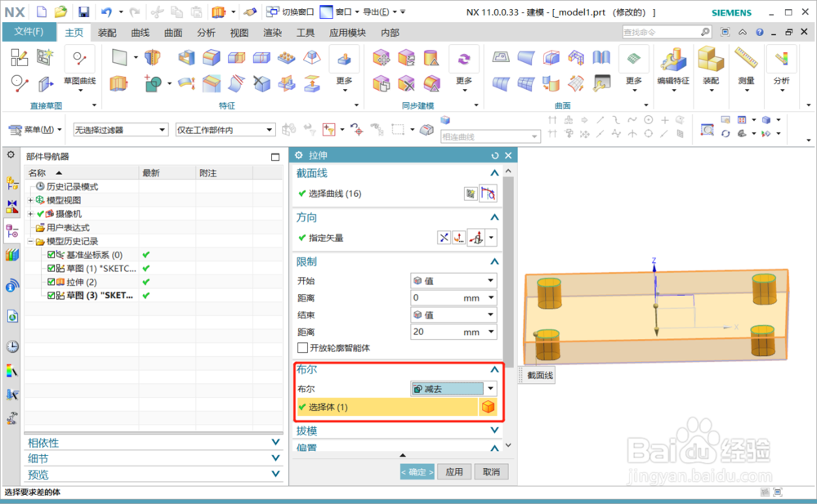
Task: Open the part navigator sidebar icon
Action: (x=12, y=231)
